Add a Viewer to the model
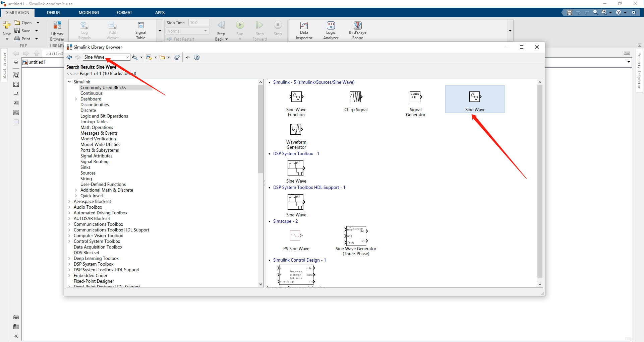The width and height of the screenshot is (644, 342). pos(112,30)
